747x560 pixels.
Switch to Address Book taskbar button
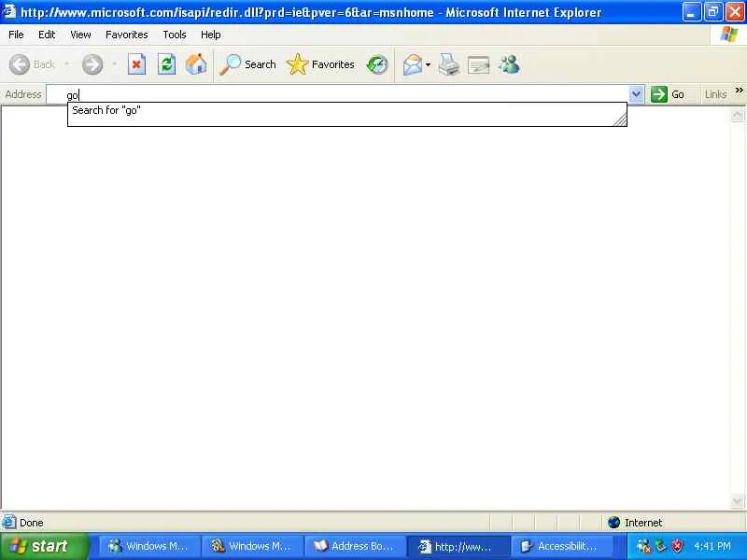pyautogui.click(x=355, y=546)
